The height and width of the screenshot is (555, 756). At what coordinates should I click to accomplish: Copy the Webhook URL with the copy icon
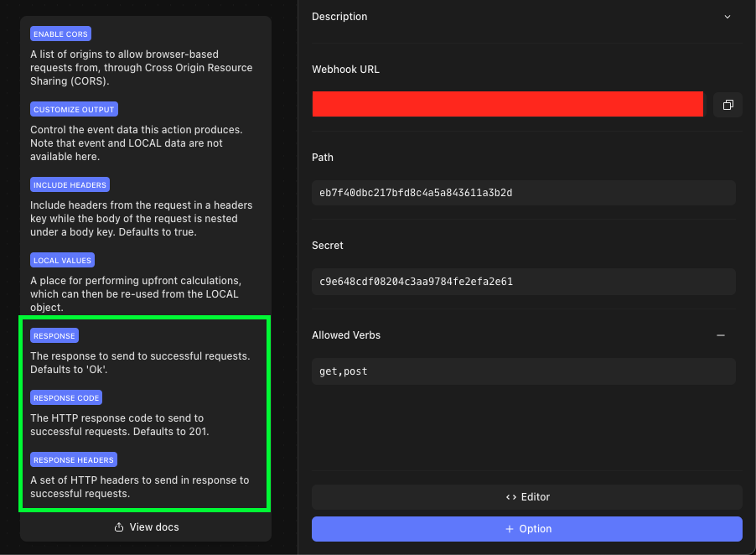pos(728,105)
